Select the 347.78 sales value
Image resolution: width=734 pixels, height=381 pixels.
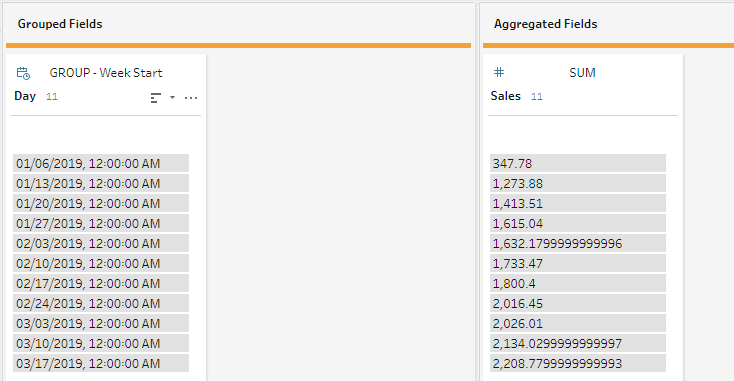coord(578,163)
